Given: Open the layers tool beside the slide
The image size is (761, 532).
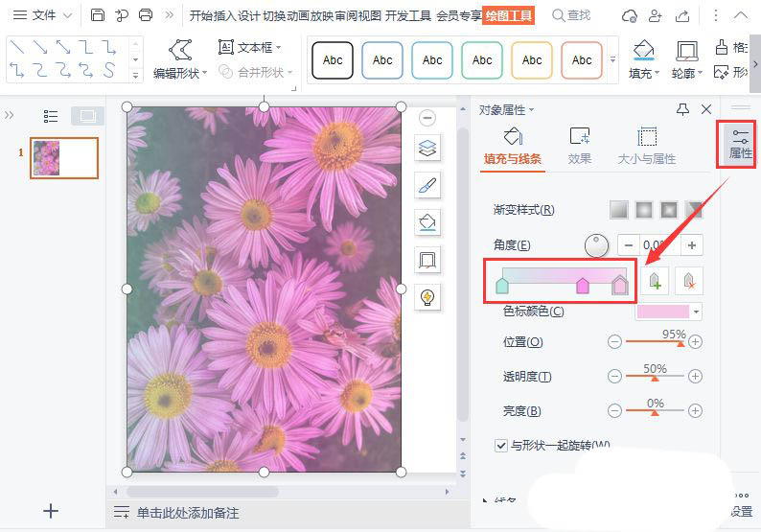Looking at the screenshot, I should click(x=427, y=148).
